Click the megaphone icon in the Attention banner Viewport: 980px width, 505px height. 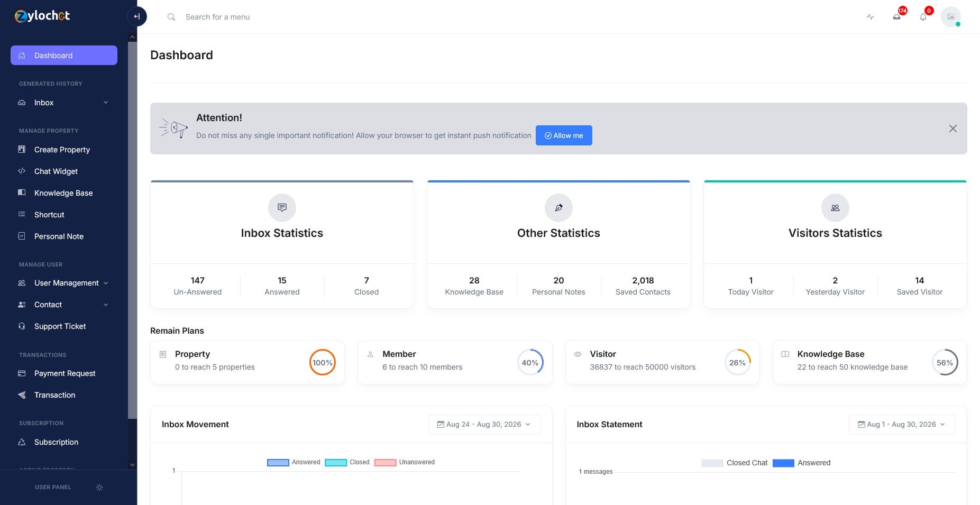[x=173, y=128]
